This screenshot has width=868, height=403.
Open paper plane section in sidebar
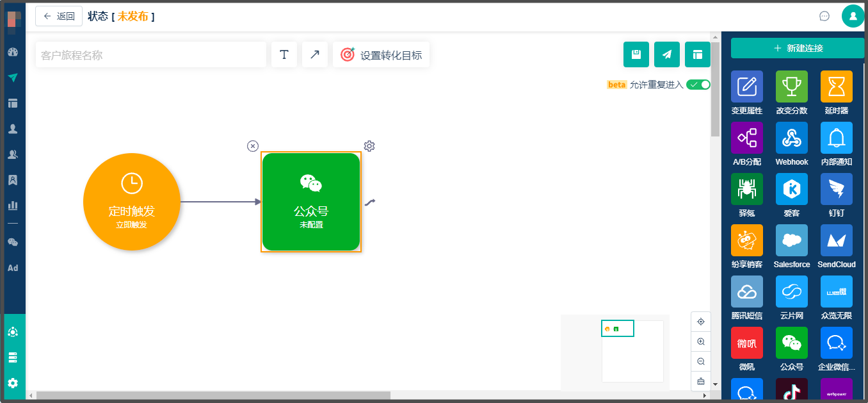point(13,78)
